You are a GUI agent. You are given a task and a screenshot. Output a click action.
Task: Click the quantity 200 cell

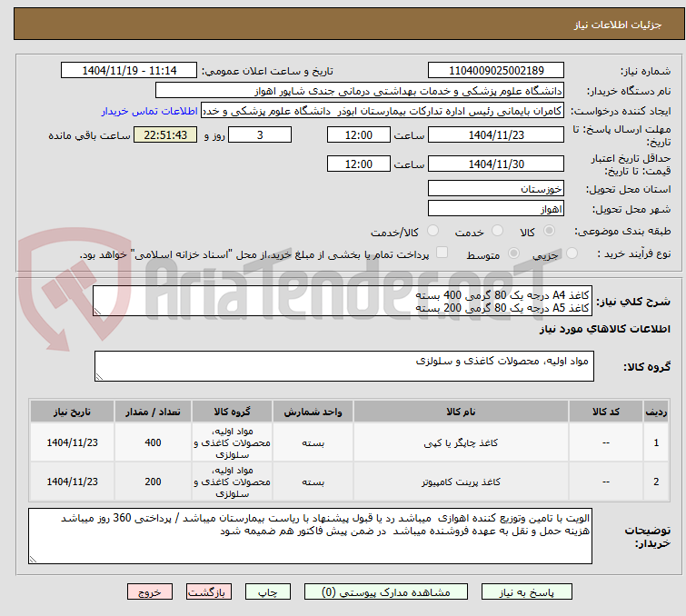[153, 482]
